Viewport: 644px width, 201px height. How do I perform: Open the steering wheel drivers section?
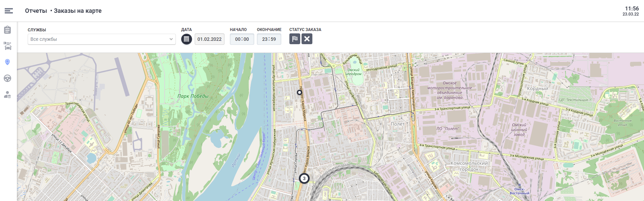[x=7, y=78]
